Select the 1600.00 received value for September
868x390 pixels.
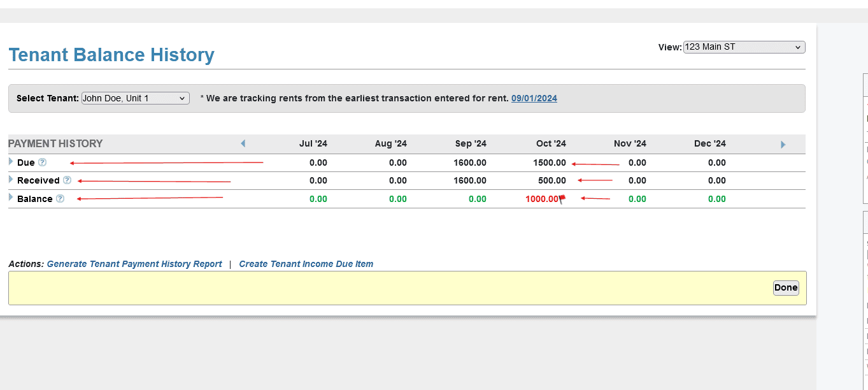[469, 180]
